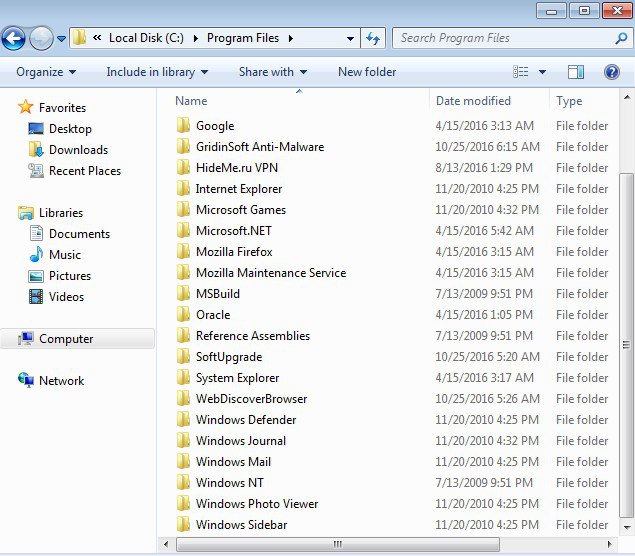
Task: Create a New folder
Action: point(367,72)
